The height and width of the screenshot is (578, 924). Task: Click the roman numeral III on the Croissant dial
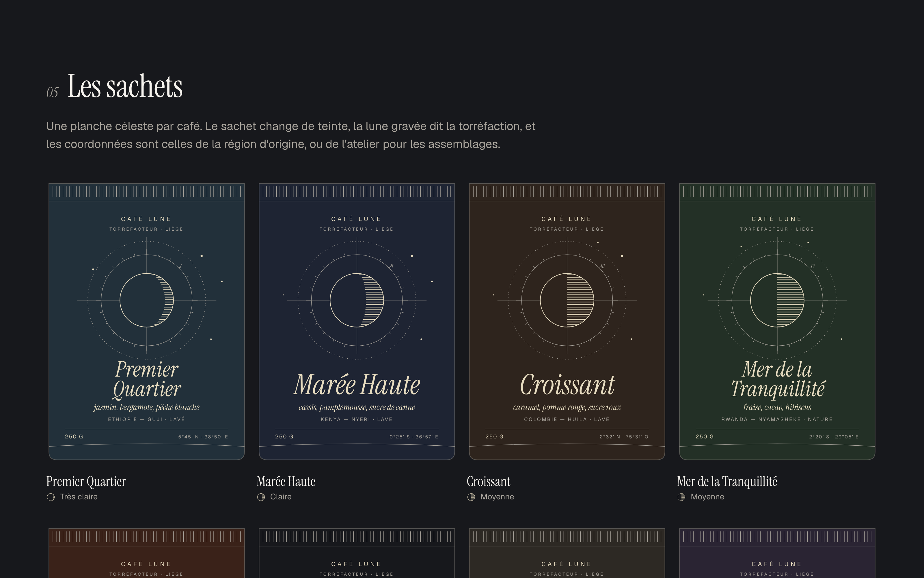click(602, 266)
